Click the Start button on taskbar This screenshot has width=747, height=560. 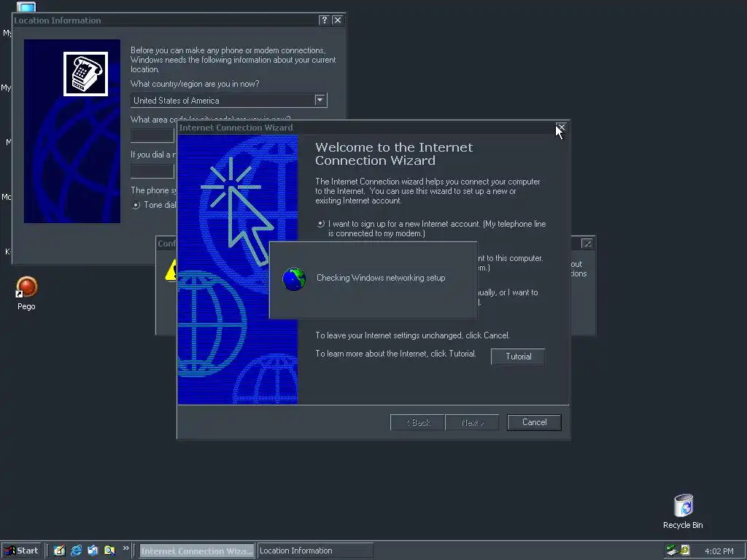(x=21, y=551)
